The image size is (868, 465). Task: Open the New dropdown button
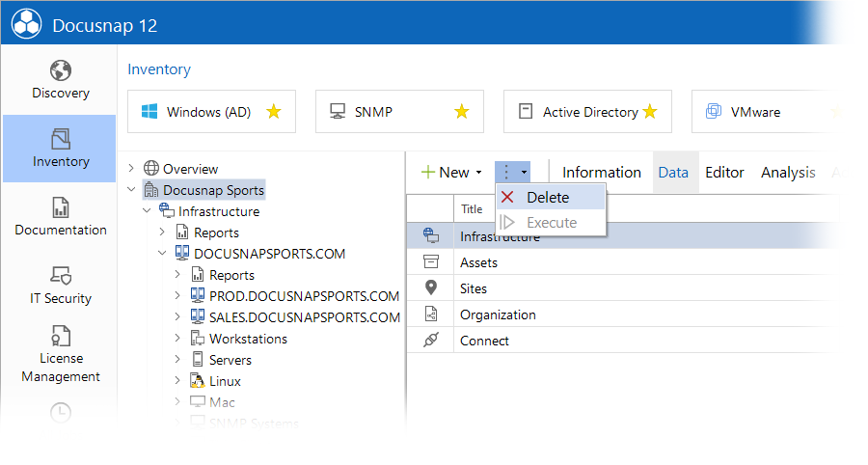[x=451, y=172]
